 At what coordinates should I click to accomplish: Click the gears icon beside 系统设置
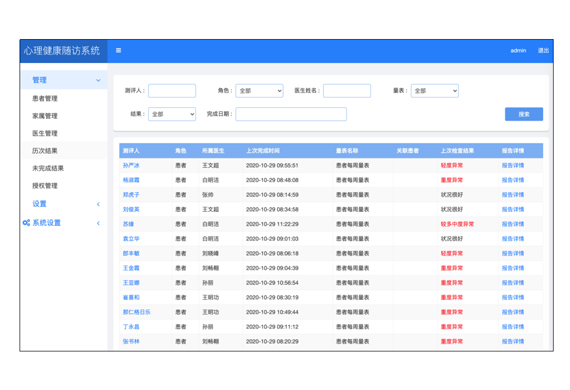point(26,223)
